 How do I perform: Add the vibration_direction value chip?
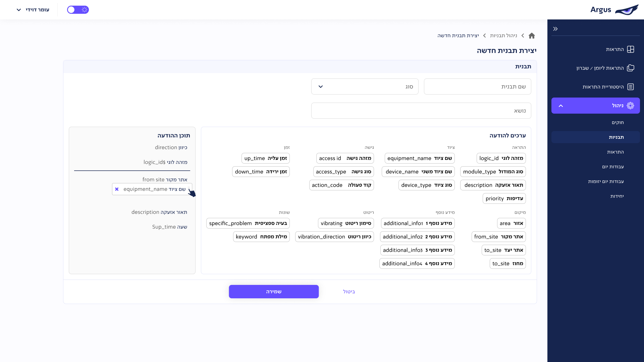coord(334,237)
